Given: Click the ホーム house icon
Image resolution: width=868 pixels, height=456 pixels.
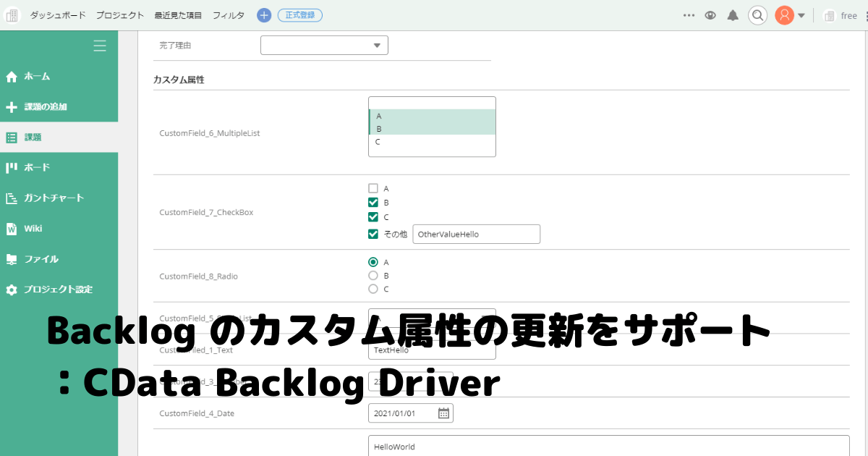Looking at the screenshot, I should coord(11,76).
